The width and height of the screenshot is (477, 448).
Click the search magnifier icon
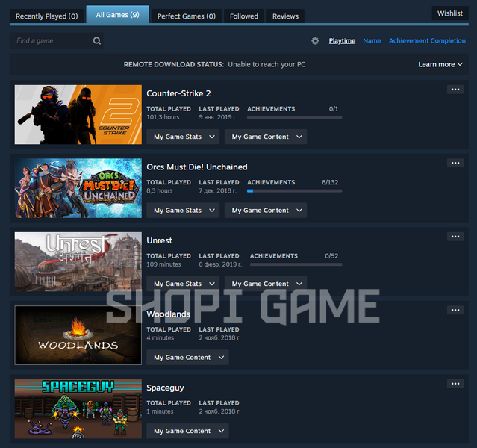pos(97,41)
